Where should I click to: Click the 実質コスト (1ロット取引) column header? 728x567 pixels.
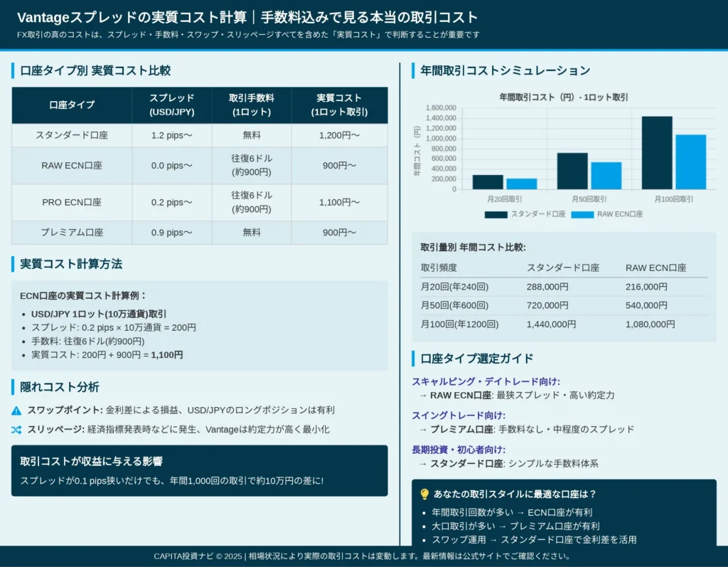point(339,105)
